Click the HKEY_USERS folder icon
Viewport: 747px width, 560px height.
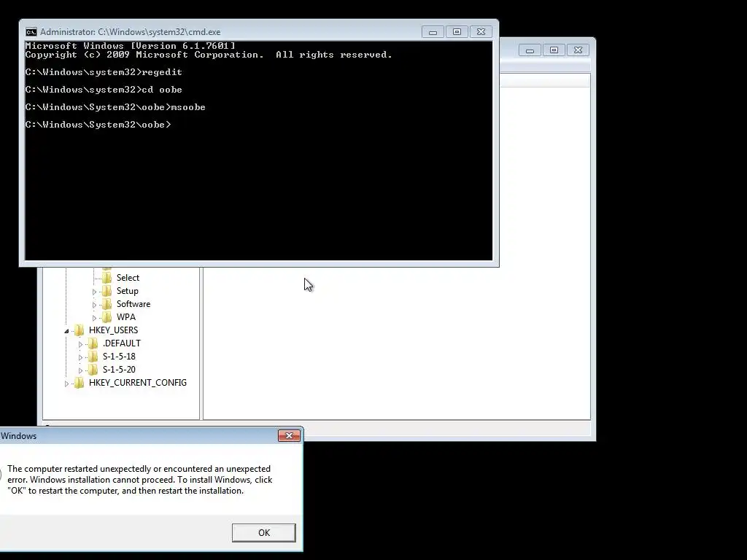[80, 330]
